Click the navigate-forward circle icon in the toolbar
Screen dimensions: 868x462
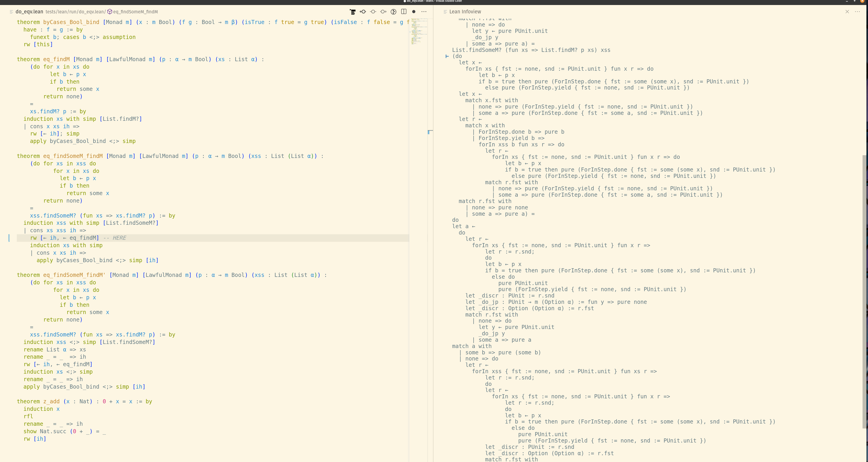tap(384, 12)
